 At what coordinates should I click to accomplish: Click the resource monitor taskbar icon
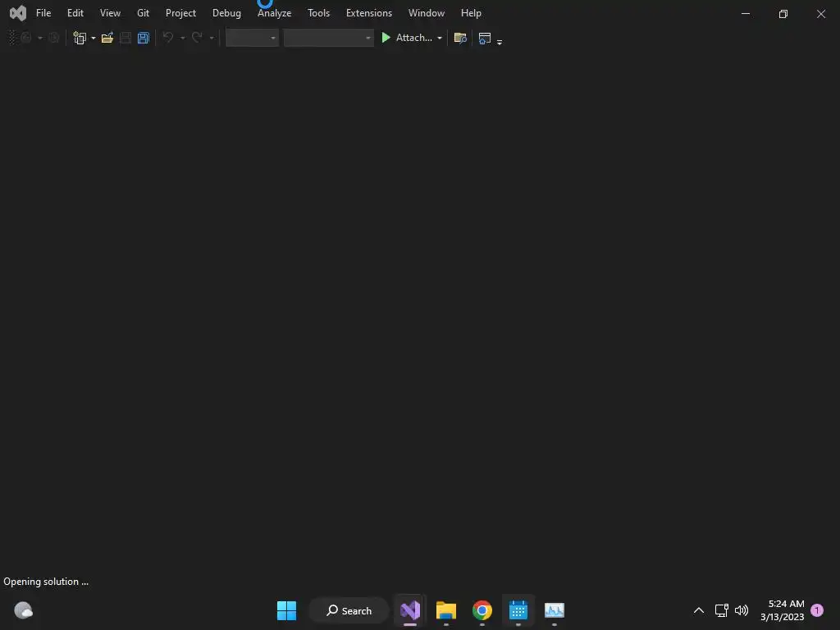555,610
